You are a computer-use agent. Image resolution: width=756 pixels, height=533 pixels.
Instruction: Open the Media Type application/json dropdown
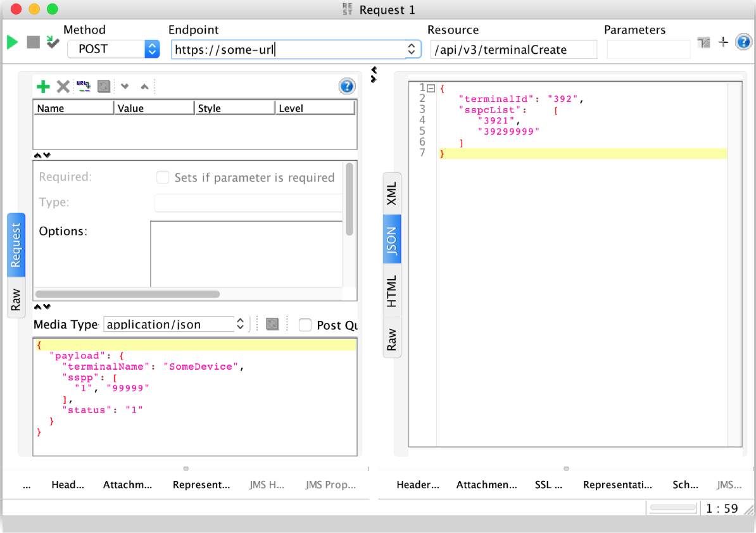pyautogui.click(x=241, y=324)
